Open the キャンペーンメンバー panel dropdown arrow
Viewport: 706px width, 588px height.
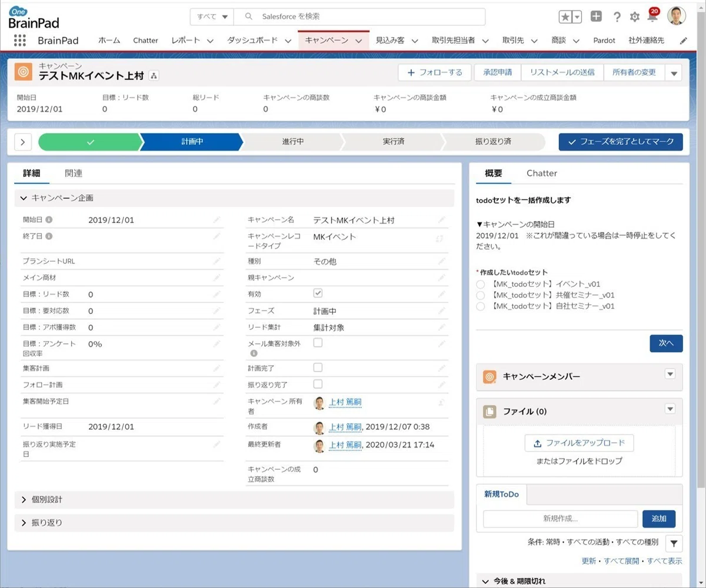[670, 373]
